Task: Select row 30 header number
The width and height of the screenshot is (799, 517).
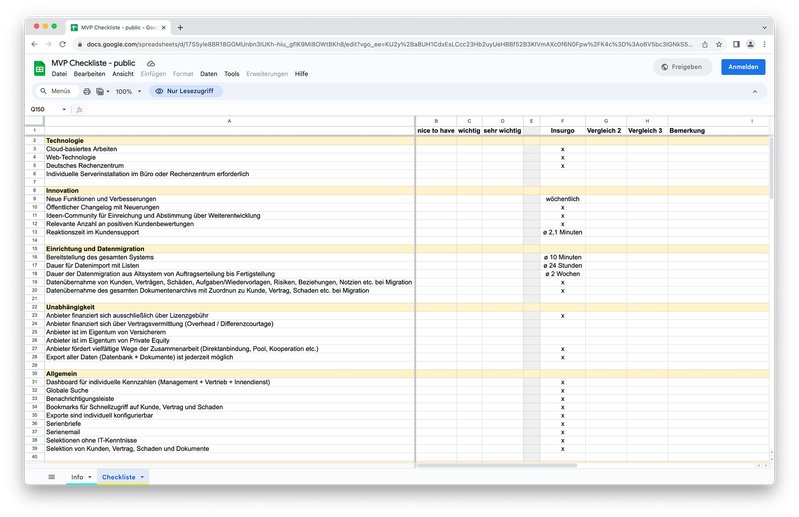Action: (x=35, y=374)
